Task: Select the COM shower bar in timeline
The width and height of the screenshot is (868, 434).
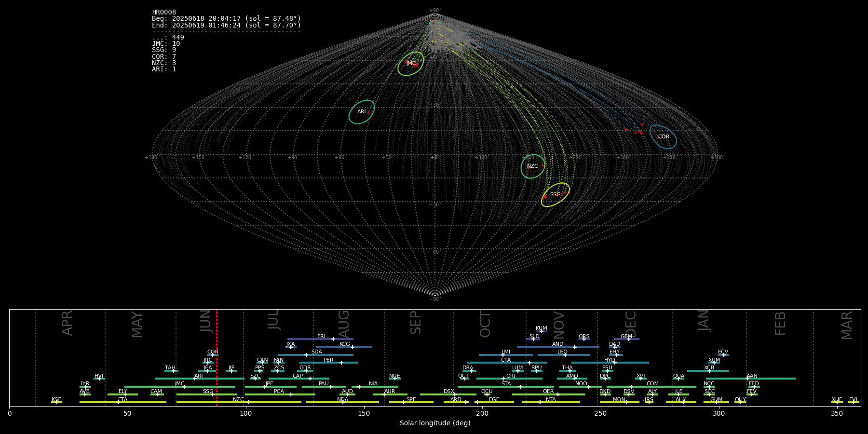Action: tap(651, 387)
